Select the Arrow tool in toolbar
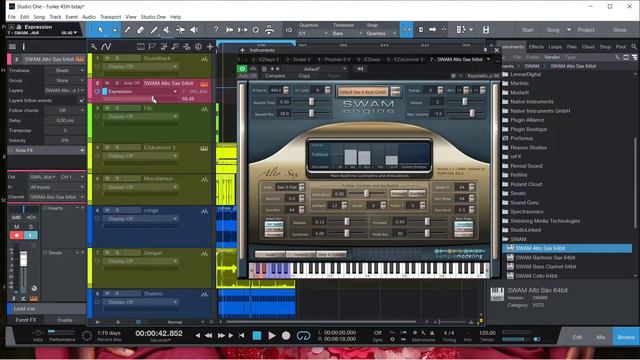640x360 pixels. 100,30
